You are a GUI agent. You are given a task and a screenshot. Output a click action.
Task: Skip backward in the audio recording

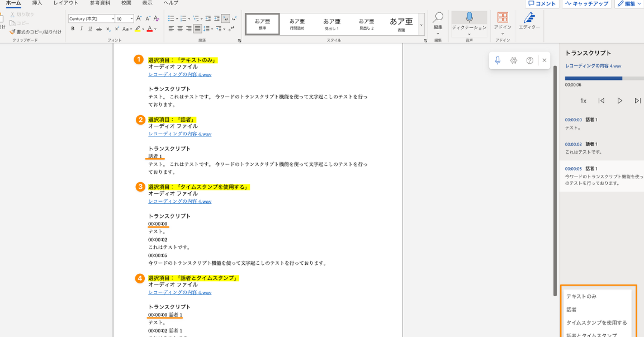pyautogui.click(x=602, y=101)
